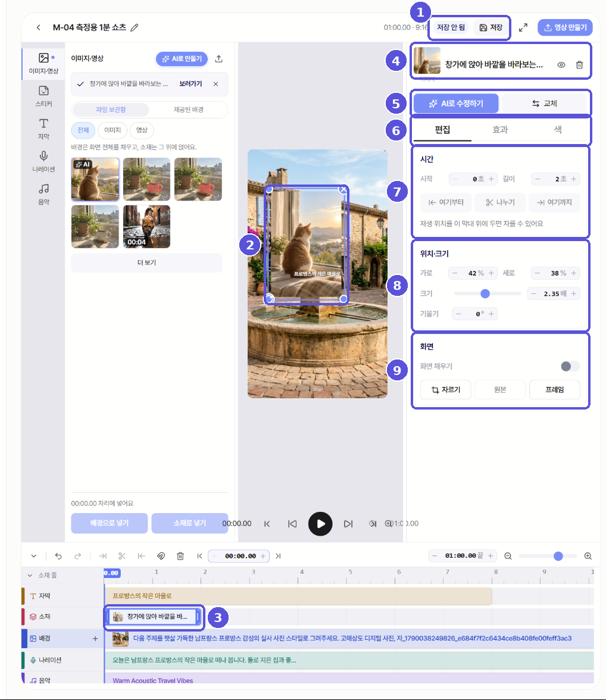Screen dimensions: 606x700
Task: Click the 교체 replace button
Action: (544, 103)
